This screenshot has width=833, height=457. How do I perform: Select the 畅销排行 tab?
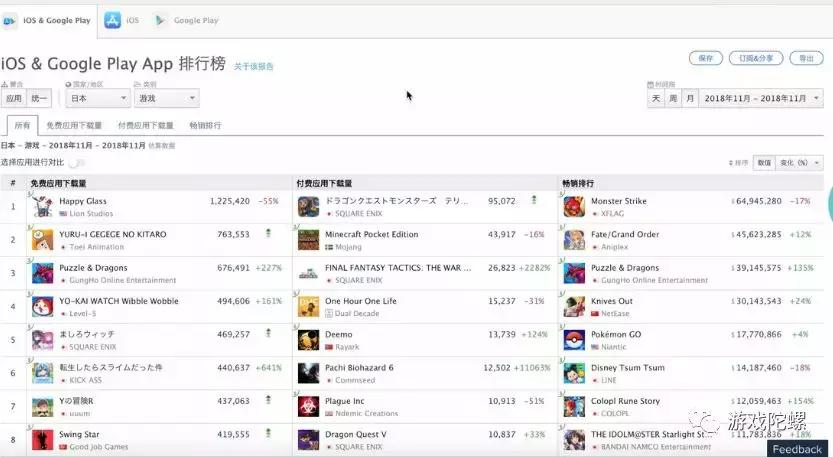[205, 125]
